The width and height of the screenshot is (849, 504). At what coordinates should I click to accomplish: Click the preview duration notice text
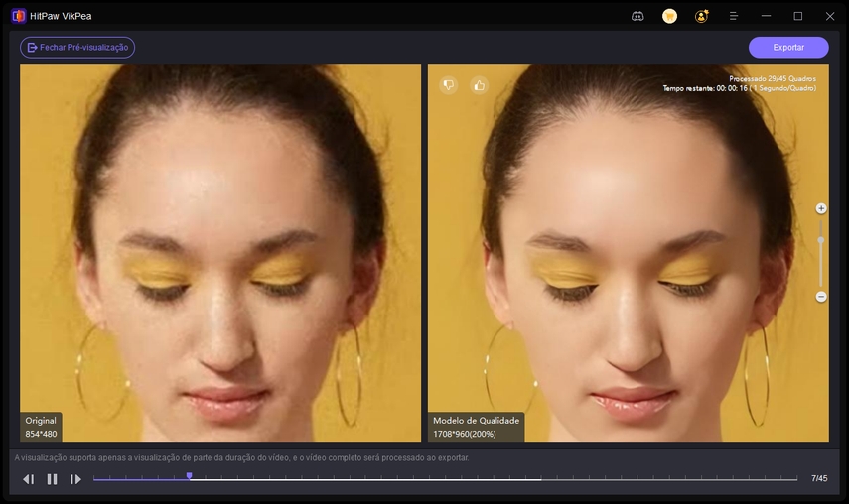click(241, 458)
